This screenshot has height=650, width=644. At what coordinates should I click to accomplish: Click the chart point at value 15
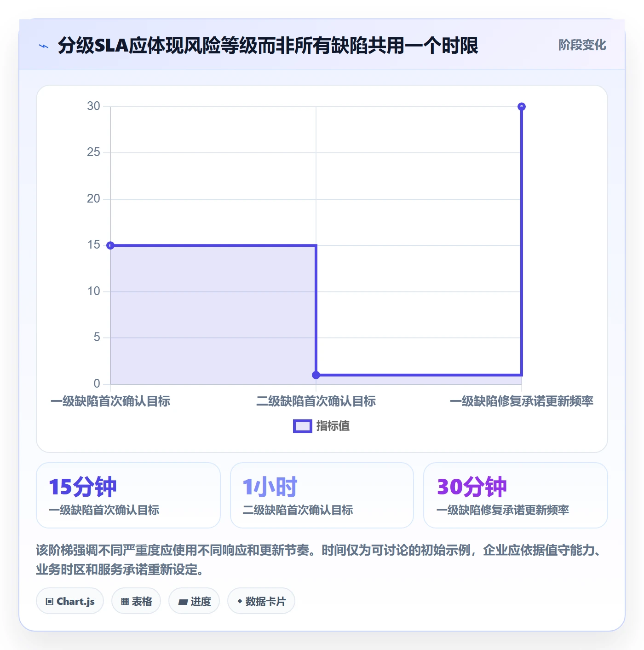[110, 245]
